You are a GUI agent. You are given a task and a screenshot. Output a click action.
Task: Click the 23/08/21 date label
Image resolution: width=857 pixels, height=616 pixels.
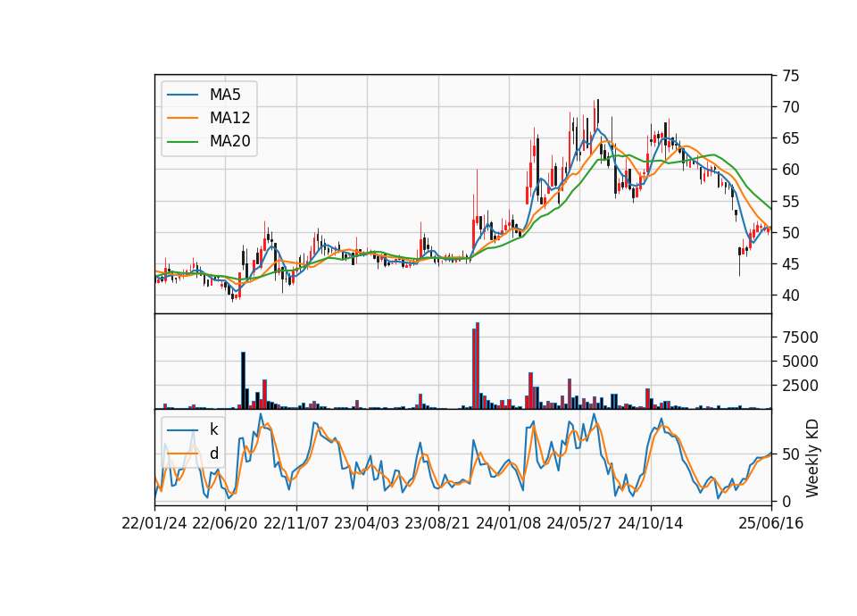click(437, 523)
